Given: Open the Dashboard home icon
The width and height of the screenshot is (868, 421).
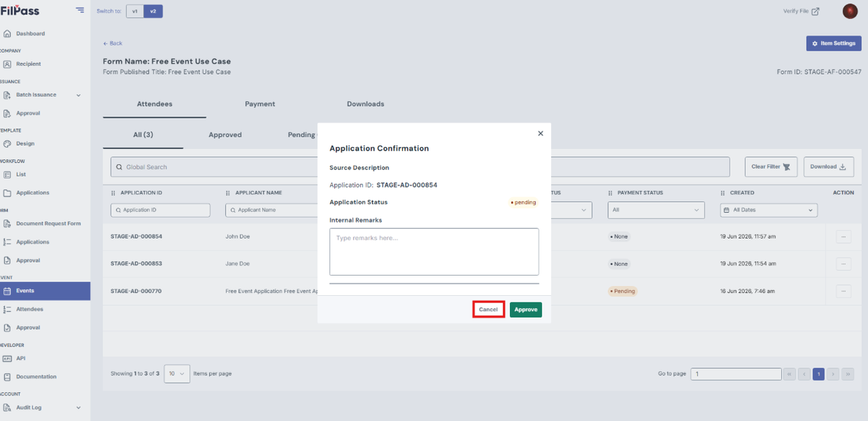Looking at the screenshot, I should (7, 33).
